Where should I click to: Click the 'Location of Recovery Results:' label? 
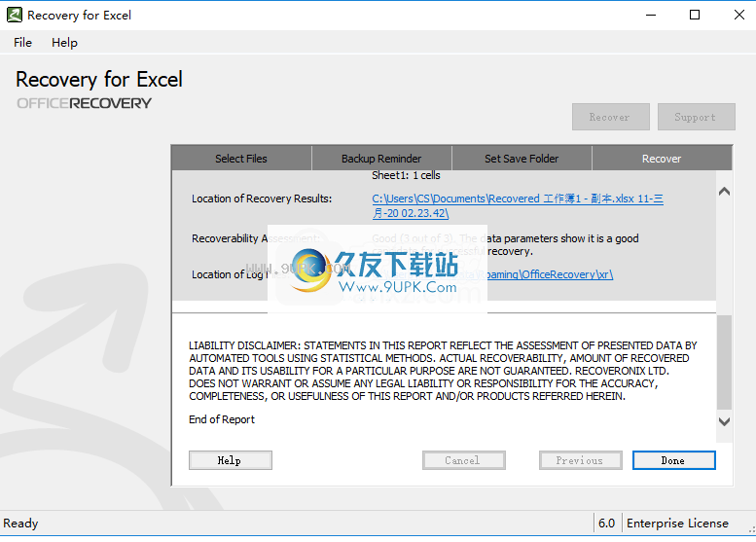[x=262, y=199]
